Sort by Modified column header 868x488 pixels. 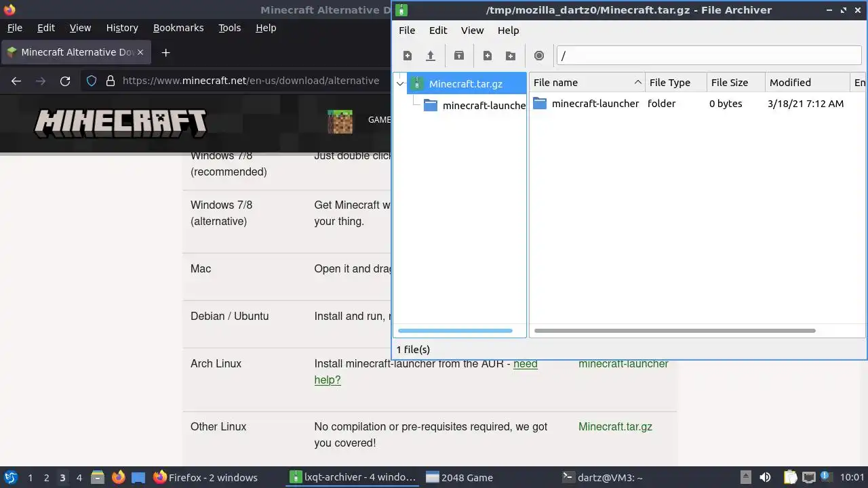pyautogui.click(x=807, y=82)
